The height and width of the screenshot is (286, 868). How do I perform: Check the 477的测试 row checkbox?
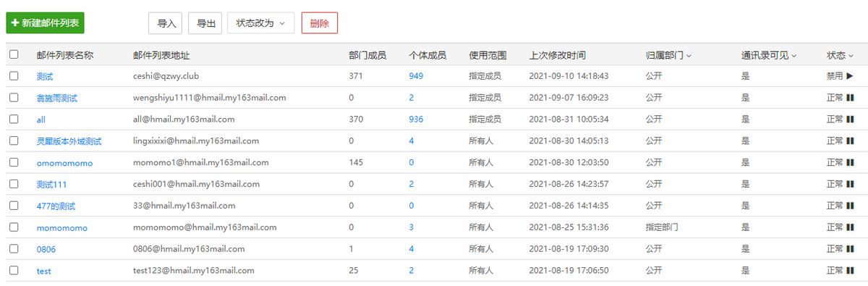click(x=14, y=206)
